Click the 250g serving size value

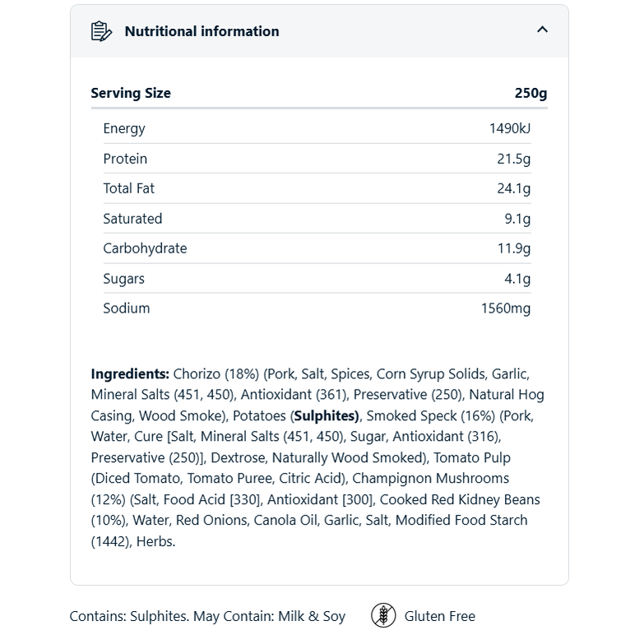[x=530, y=93]
